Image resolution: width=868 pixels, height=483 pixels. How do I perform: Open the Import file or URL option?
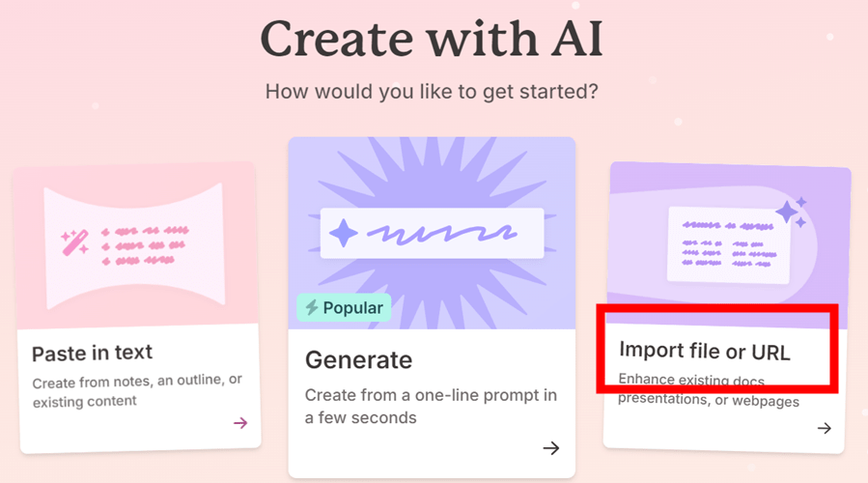(704, 351)
